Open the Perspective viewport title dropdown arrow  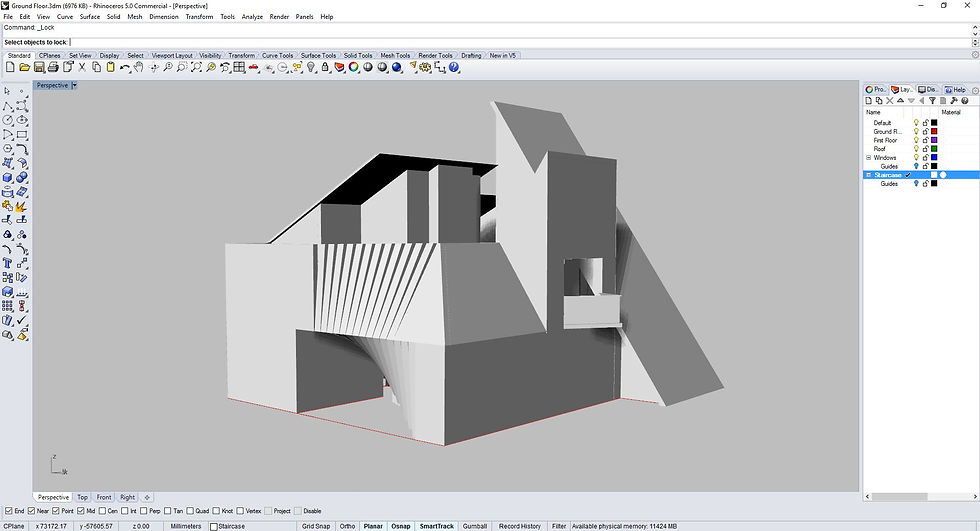(74, 85)
